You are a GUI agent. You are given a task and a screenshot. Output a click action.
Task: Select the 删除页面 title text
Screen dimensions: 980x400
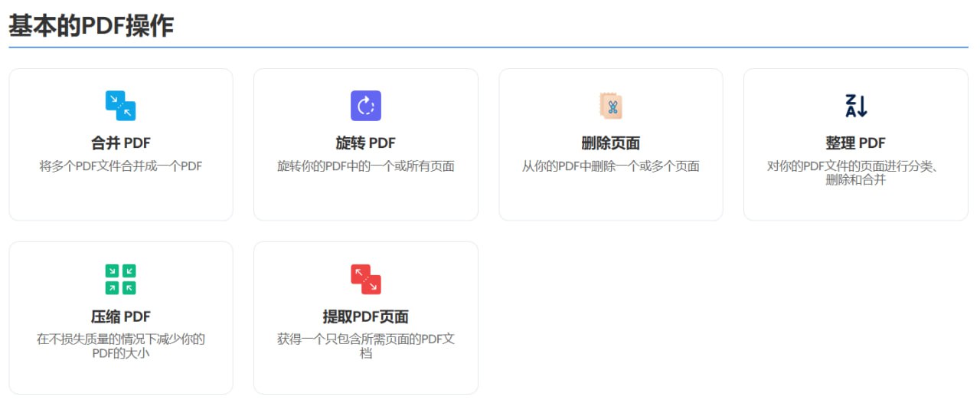tap(610, 143)
